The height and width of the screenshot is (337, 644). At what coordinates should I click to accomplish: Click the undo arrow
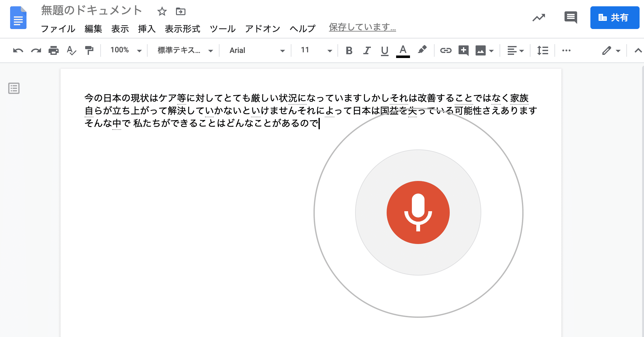point(19,50)
